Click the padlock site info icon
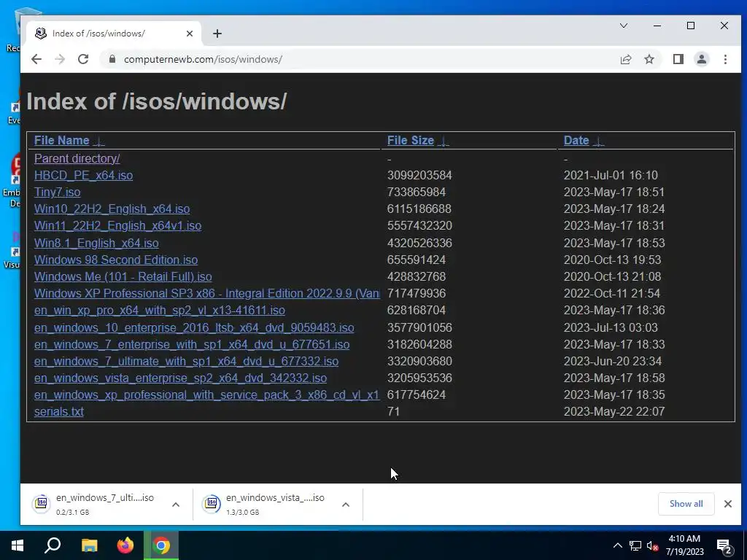747x560 pixels. point(112,59)
